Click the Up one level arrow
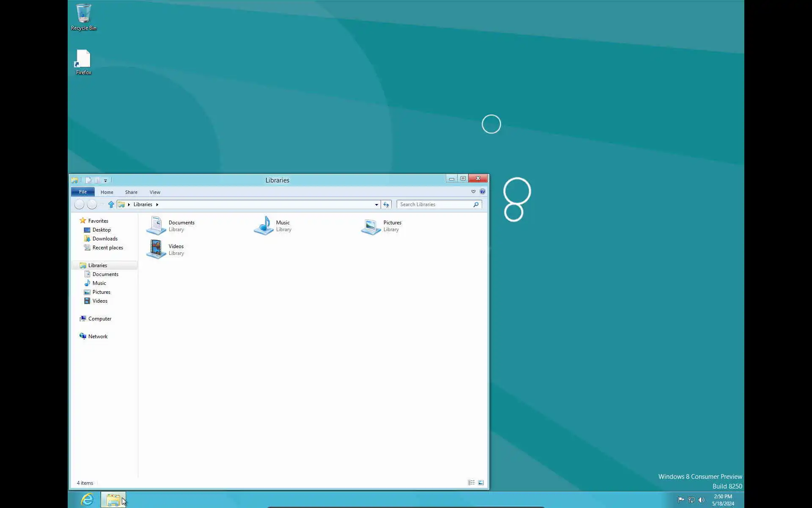The image size is (812, 508). click(111, 204)
